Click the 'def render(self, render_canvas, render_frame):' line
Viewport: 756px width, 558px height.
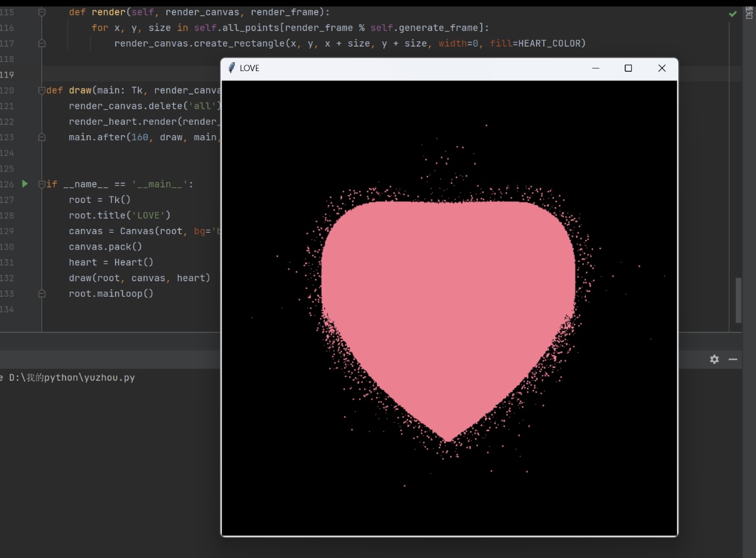(199, 12)
